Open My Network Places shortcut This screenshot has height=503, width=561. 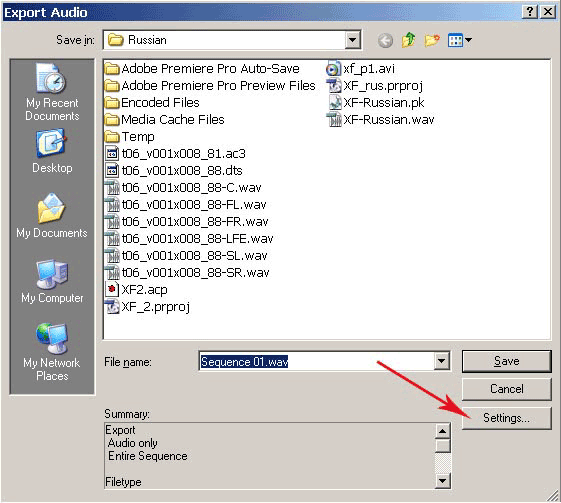[x=52, y=352]
